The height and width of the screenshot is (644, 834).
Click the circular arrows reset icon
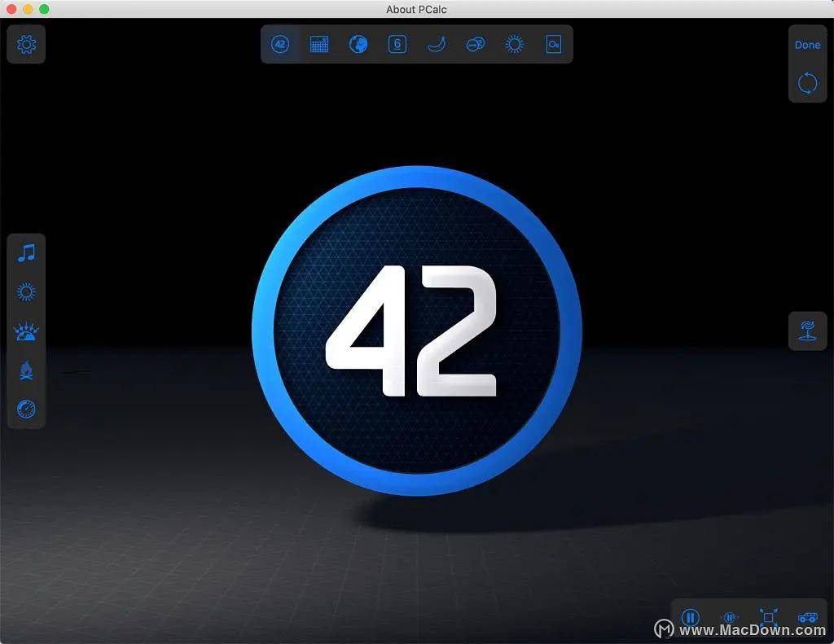807,83
